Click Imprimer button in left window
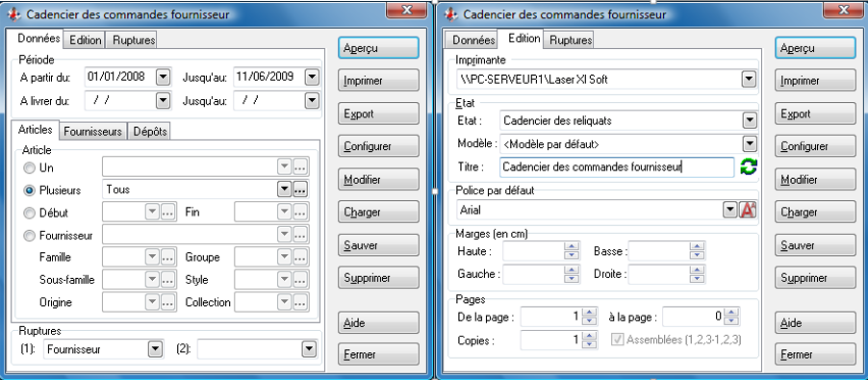The image size is (868, 380). 378,81
